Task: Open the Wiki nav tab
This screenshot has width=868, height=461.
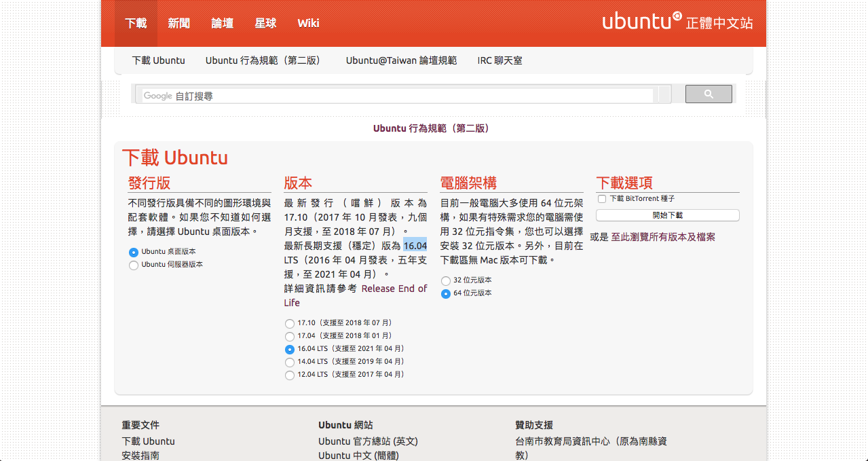Action: [x=308, y=23]
